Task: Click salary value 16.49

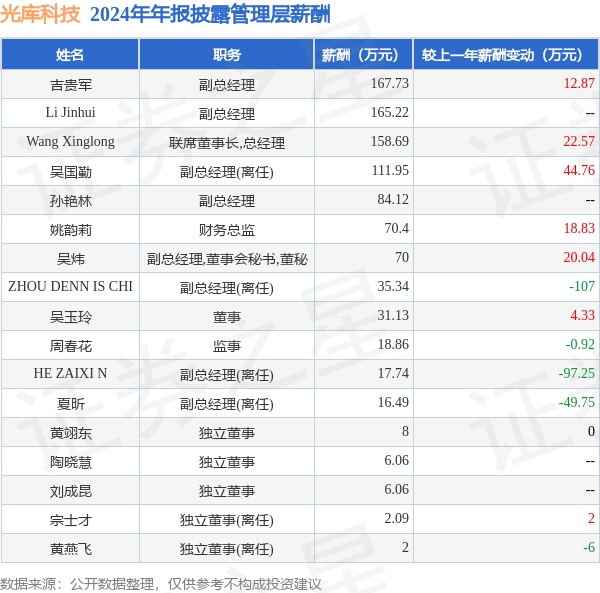Action: [x=393, y=402]
